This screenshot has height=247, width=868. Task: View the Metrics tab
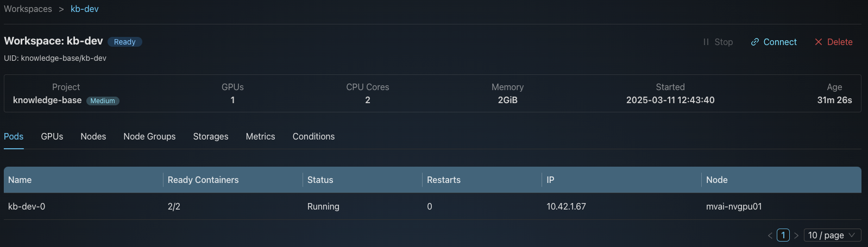[x=260, y=136]
